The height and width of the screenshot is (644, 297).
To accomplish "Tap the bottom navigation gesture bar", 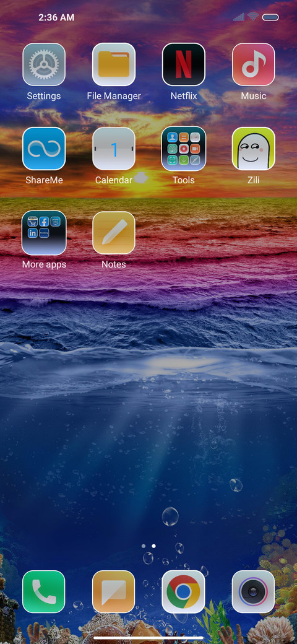I will click(x=148, y=638).
